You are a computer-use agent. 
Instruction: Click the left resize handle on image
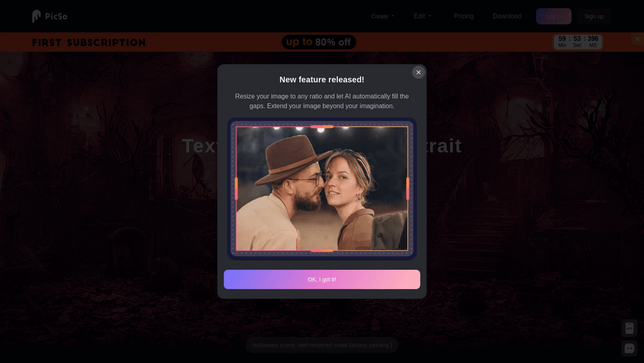pos(236,189)
